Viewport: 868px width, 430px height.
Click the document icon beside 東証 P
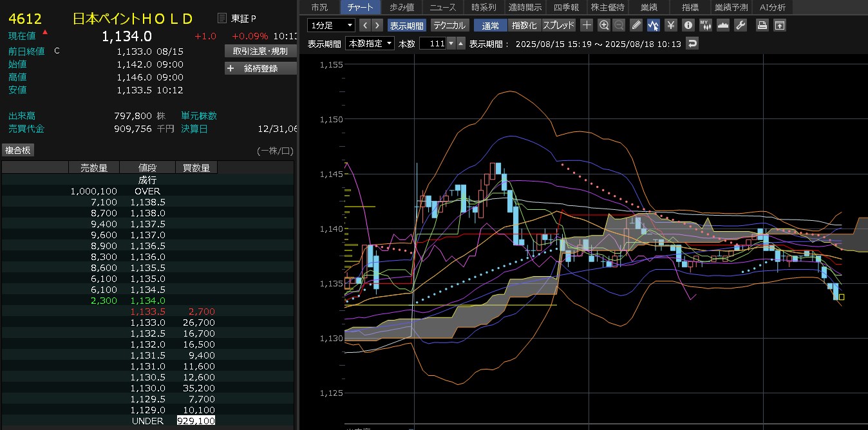coord(222,18)
